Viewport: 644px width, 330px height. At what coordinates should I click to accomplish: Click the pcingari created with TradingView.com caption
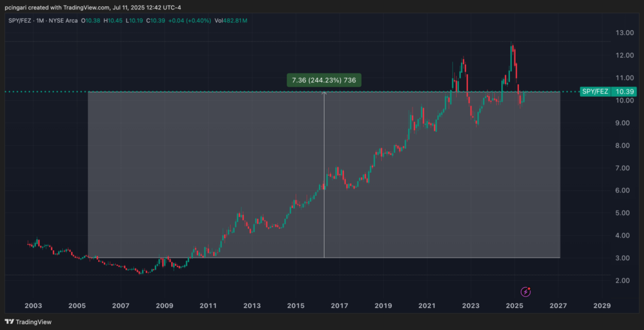pyautogui.click(x=93, y=8)
